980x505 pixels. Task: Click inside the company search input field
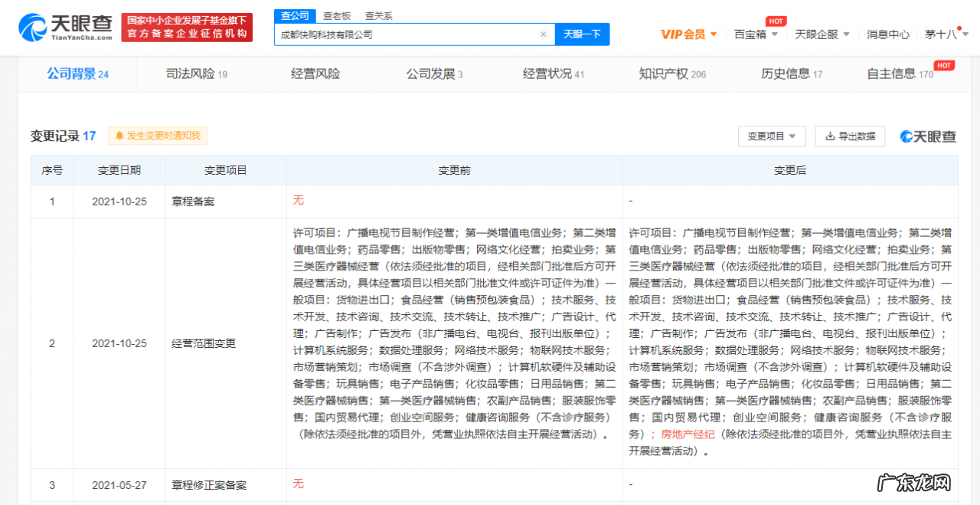coord(406,34)
